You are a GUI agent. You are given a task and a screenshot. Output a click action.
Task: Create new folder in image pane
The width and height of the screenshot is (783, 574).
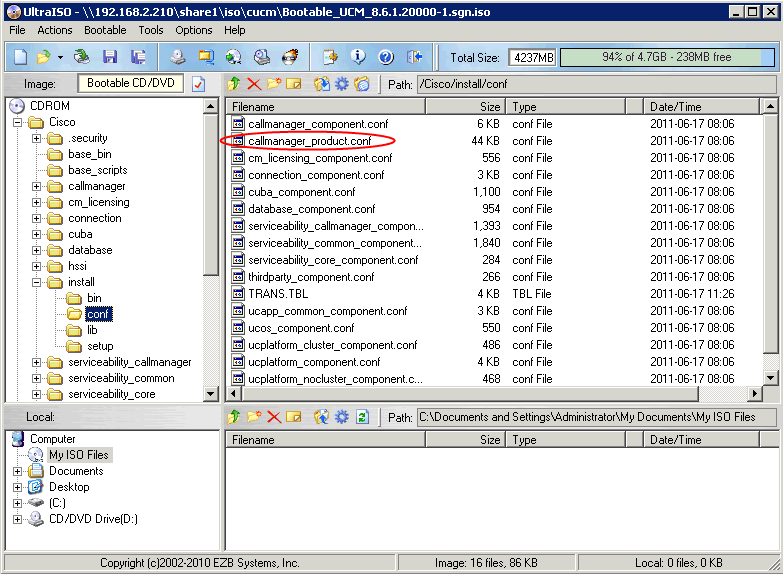click(274, 84)
